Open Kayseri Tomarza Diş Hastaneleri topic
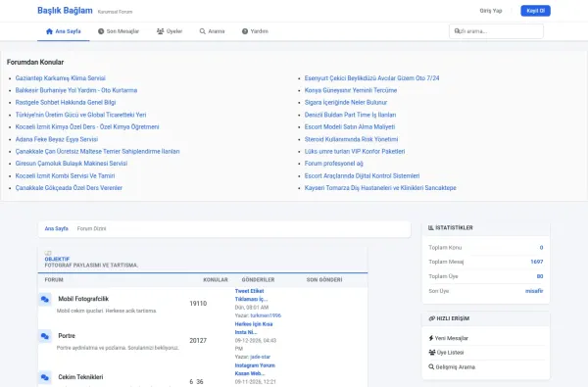588x387 pixels. [x=380, y=188]
